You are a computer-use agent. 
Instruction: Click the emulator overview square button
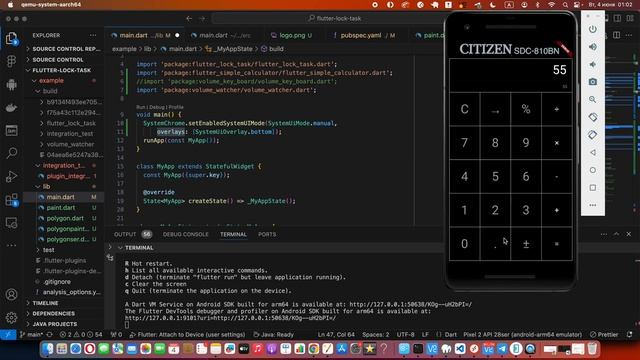click(x=593, y=188)
